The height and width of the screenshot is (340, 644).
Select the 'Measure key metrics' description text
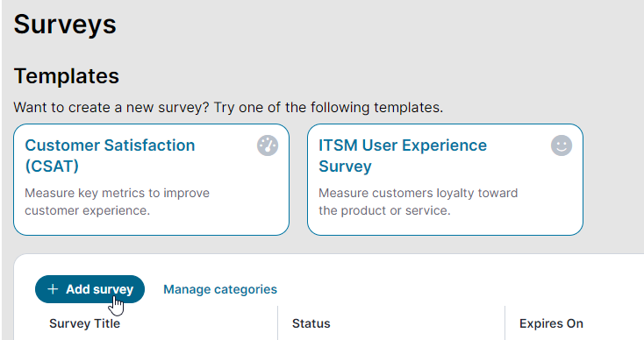pos(117,202)
